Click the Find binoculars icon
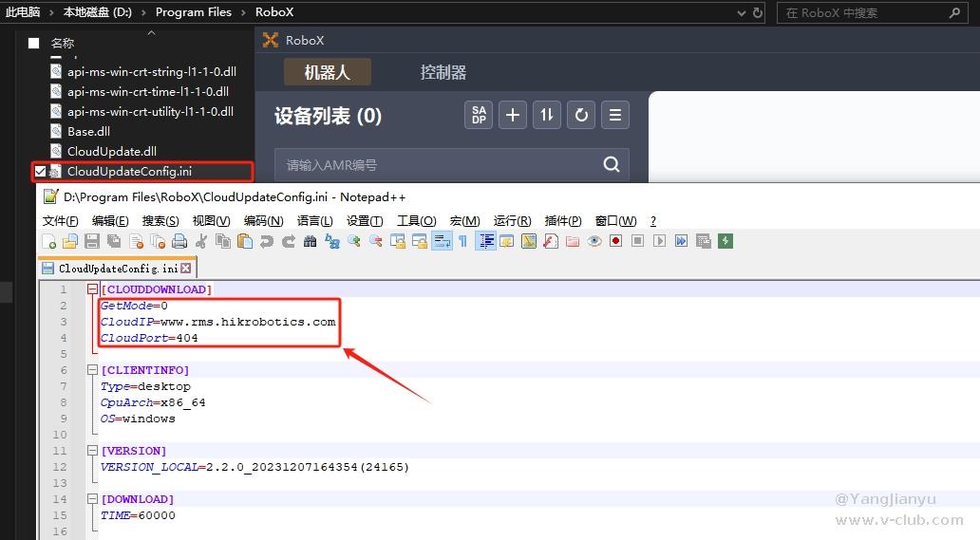Image resolution: width=980 pixels, height=540 pixels. (310, 241)
